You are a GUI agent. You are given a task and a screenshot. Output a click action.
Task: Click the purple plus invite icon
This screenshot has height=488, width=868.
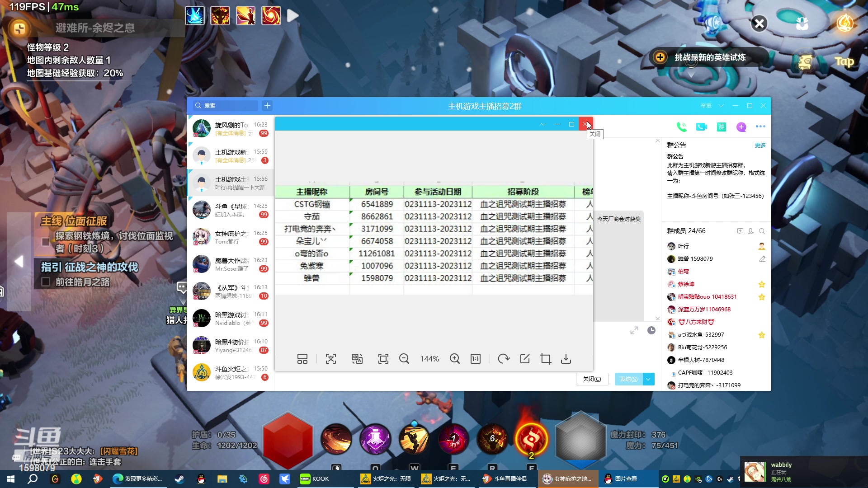(x=741, y=127)
